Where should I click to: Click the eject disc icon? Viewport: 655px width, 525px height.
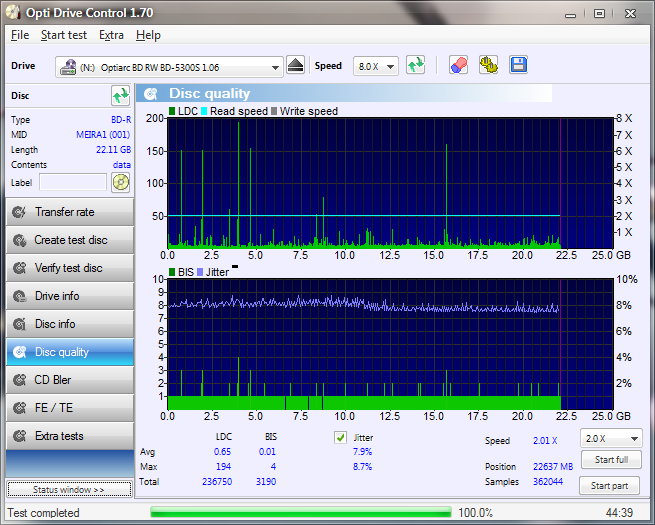(295, 66)
